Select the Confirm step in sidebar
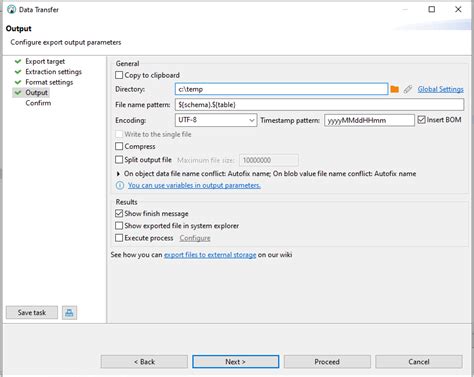474x377 pixels. [x=38, y=103]
